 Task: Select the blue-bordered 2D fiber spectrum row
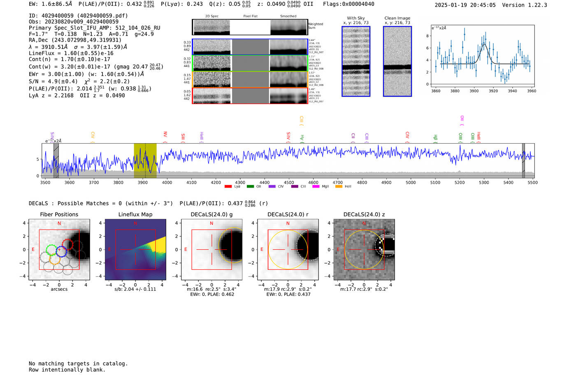(x=250, y=47)
